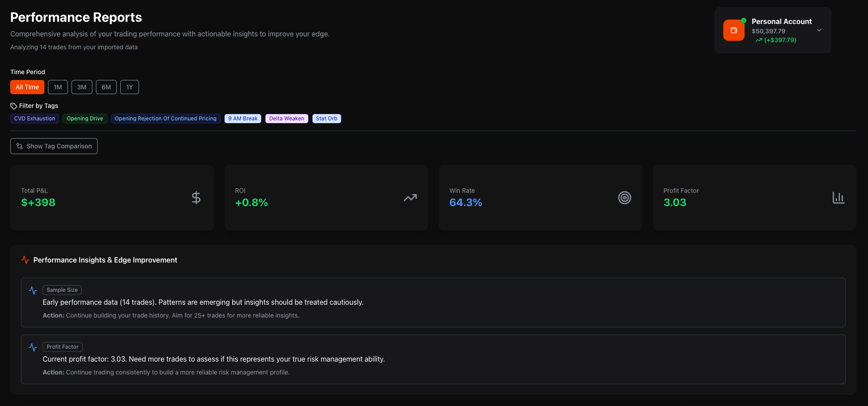
Task: Select the 1M time period
Action: pyautogui.click(x=58, y=87)
